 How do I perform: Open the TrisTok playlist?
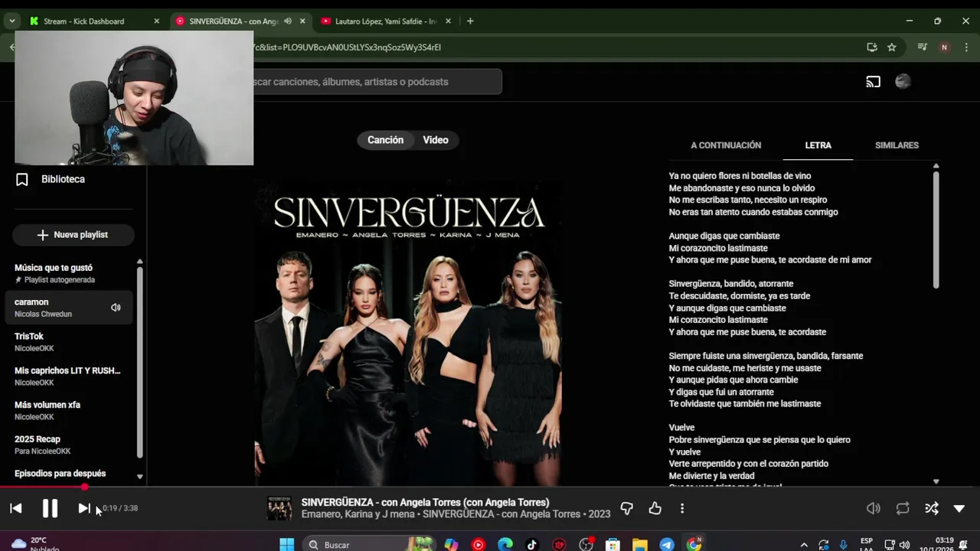[69, 342]
